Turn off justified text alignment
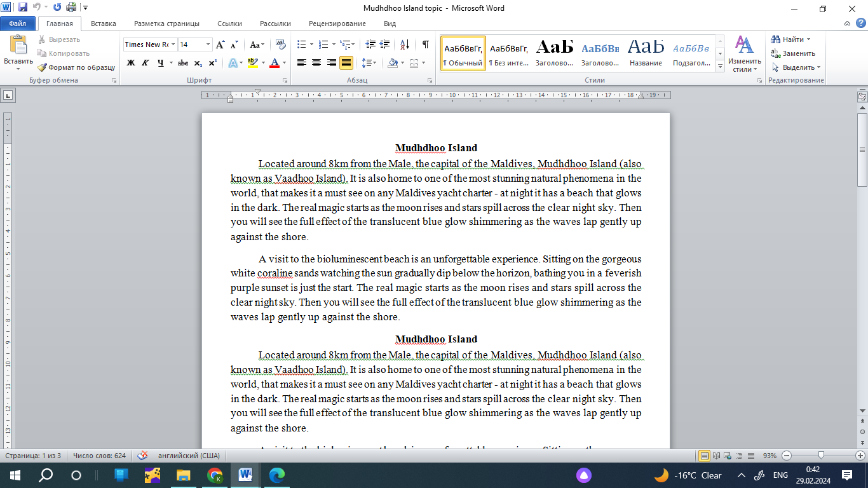 pyautogui.click(x=346, y=63)
